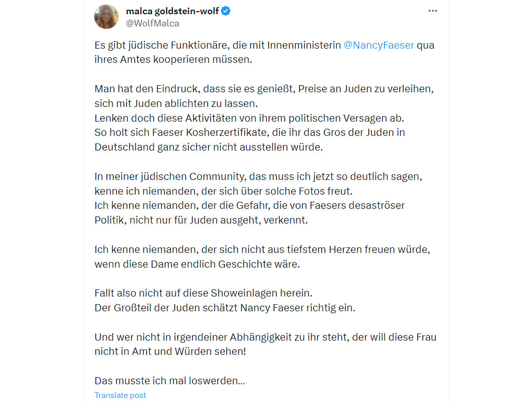Select the line 'sich mit Juden ablichten zu lassen'
532x404 pixels.
click(176, 103)
